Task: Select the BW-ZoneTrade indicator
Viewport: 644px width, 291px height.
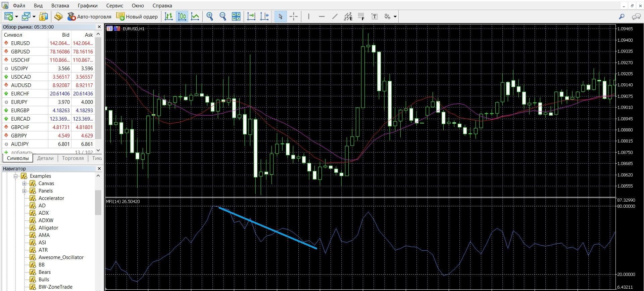Action: tap(55, 287)
